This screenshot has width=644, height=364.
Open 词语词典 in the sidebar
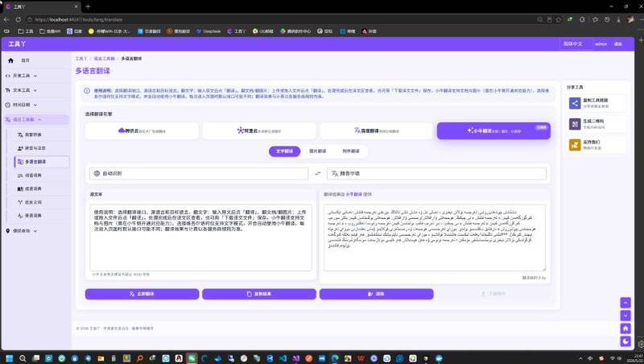point(41,176)
